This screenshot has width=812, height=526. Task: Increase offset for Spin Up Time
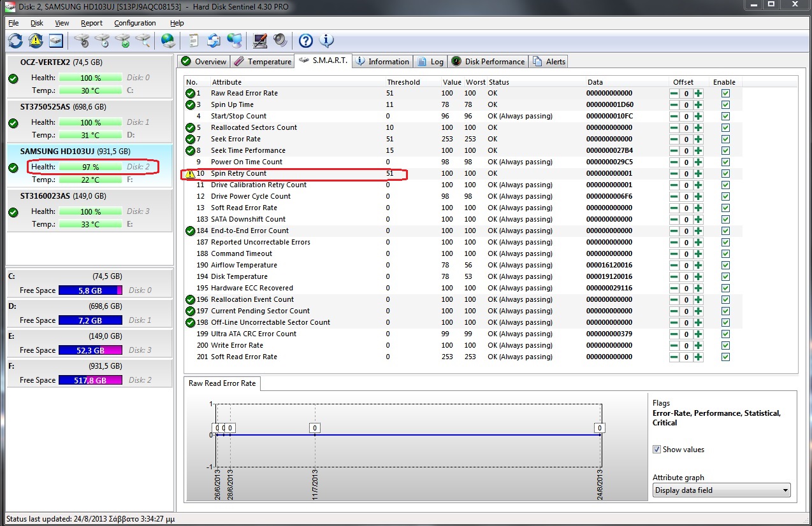point(698,105)
